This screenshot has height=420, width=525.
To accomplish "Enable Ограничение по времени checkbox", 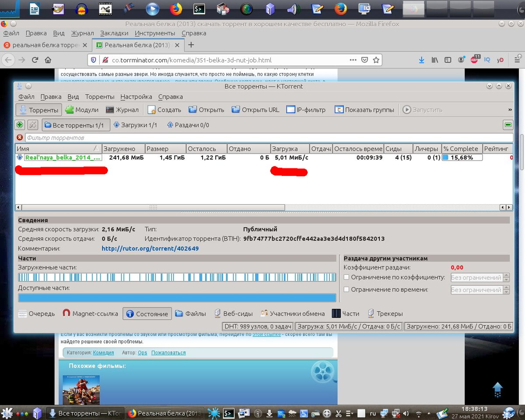I will (346, 290).
